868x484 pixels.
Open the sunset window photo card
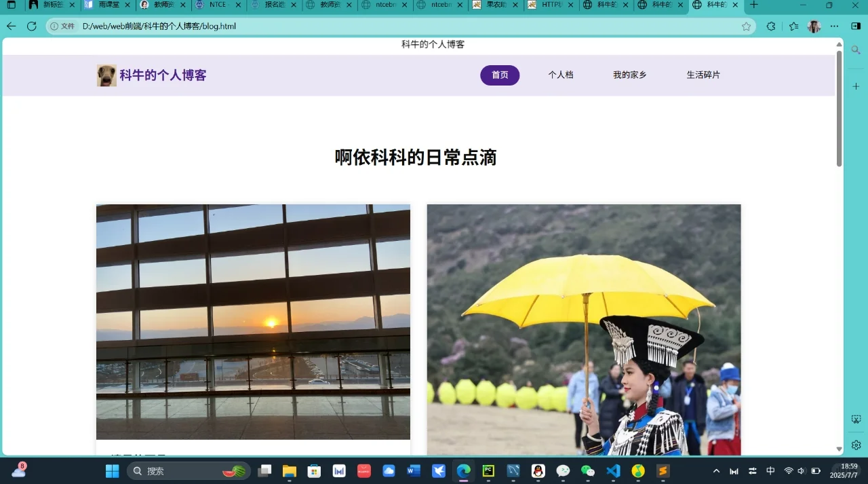[x=253, y=322]
